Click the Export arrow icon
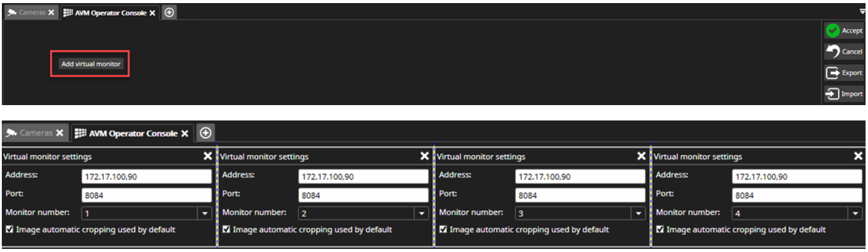Image resolution: width=868 pixels, height=252 pixels. point(833,73)
